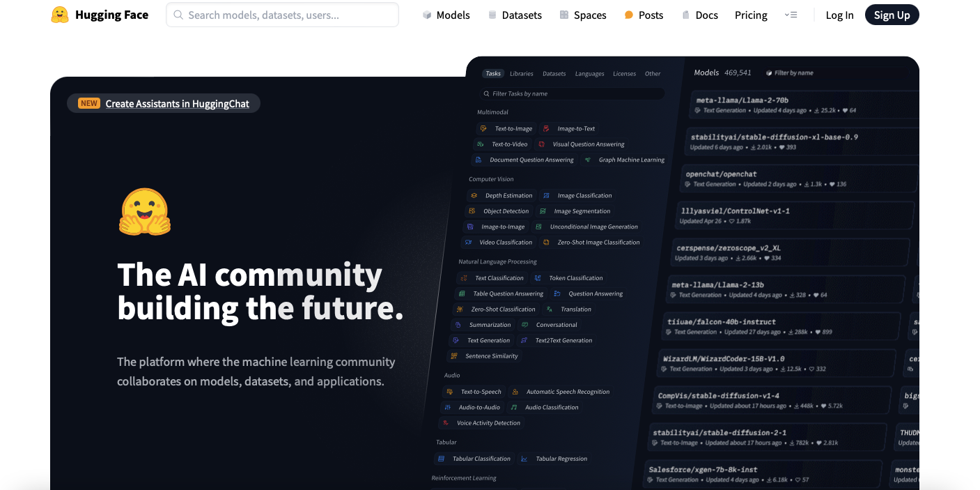Click the Translation task icon

pyautogui.click(x=550, y=309)
